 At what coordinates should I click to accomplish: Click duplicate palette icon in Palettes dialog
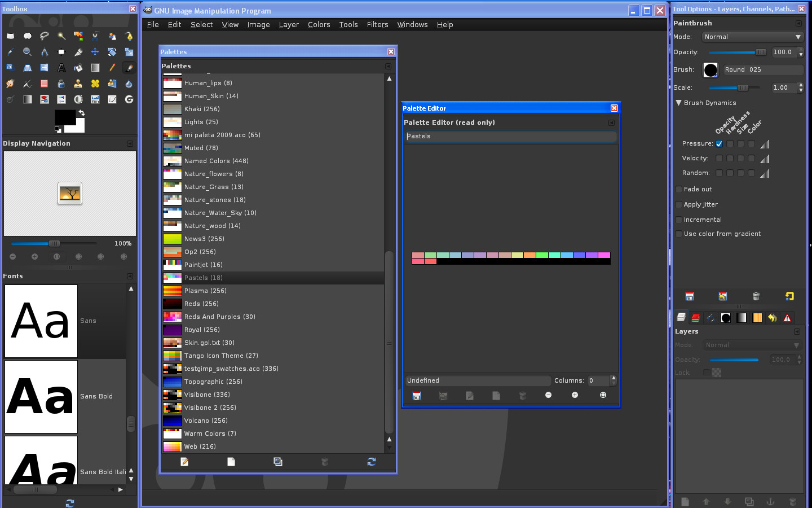[x=277, y=462]
